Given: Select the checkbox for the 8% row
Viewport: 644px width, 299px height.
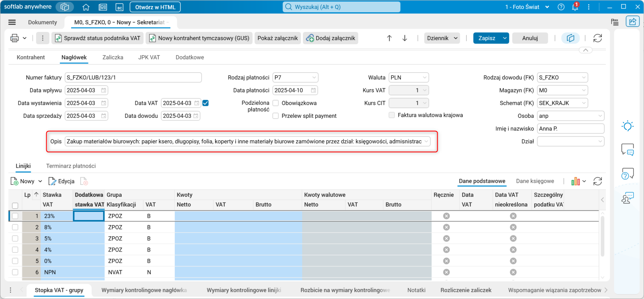Looking at the screenshot, I should click(x=15, y=227).
